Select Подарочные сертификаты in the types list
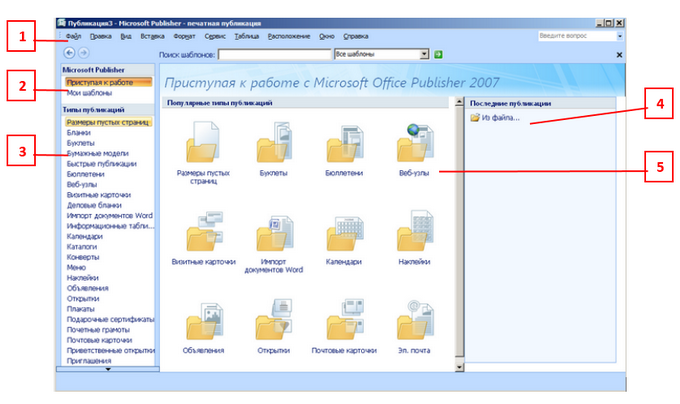Screen dimensions: 680x404 click(109, 319)
